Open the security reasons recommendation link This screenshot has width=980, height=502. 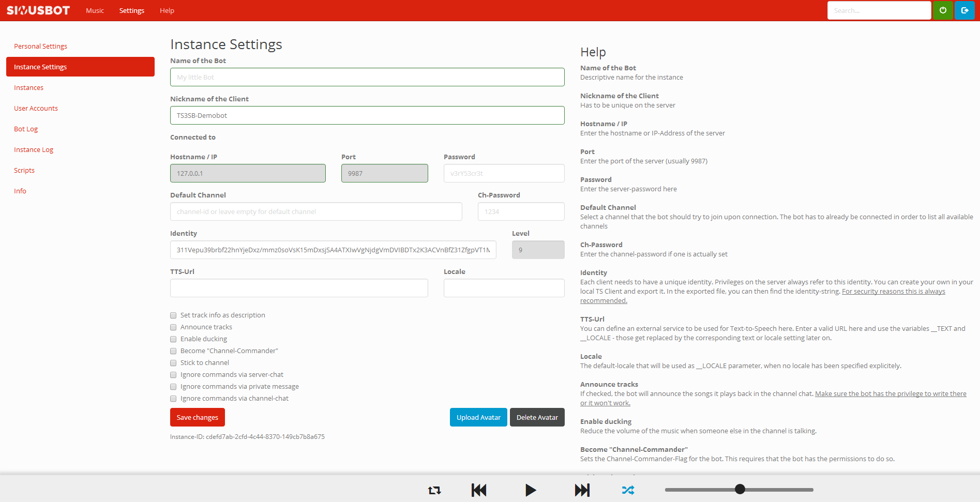click(x=894, y=292)
